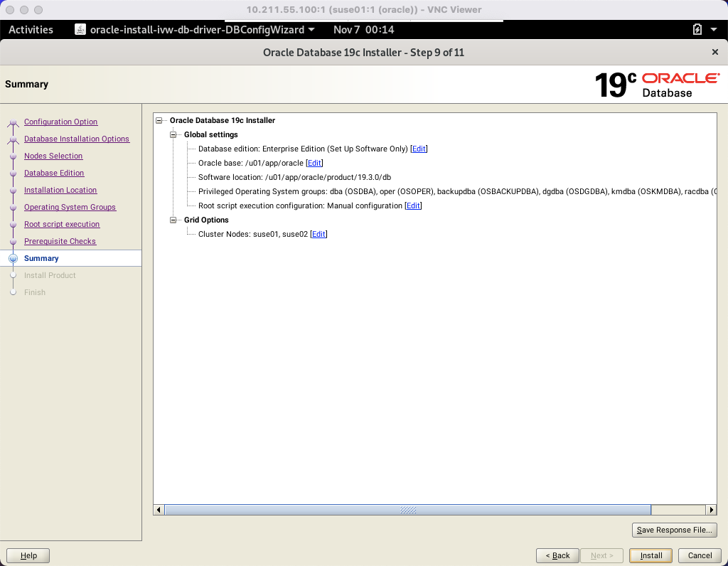Select the Privileged Operating System groups row
The image size is (728, 566).
tap(457, 191)
